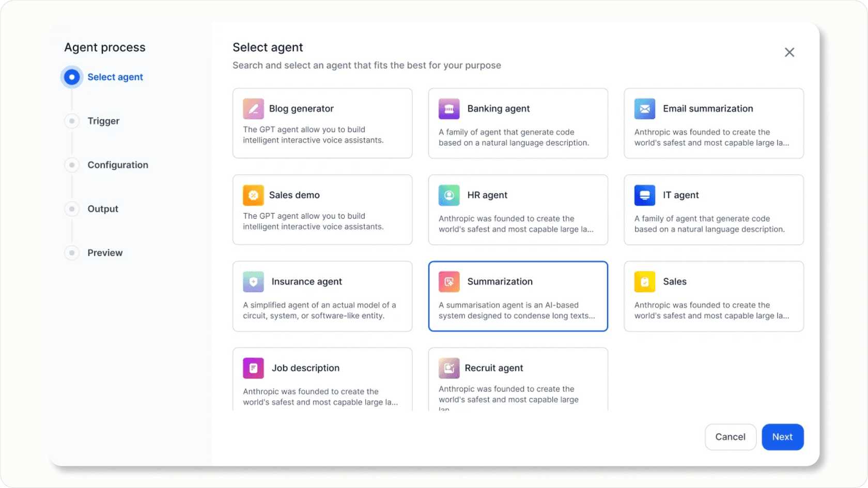Click the Blog generator pencil icon

pos(253,109)
